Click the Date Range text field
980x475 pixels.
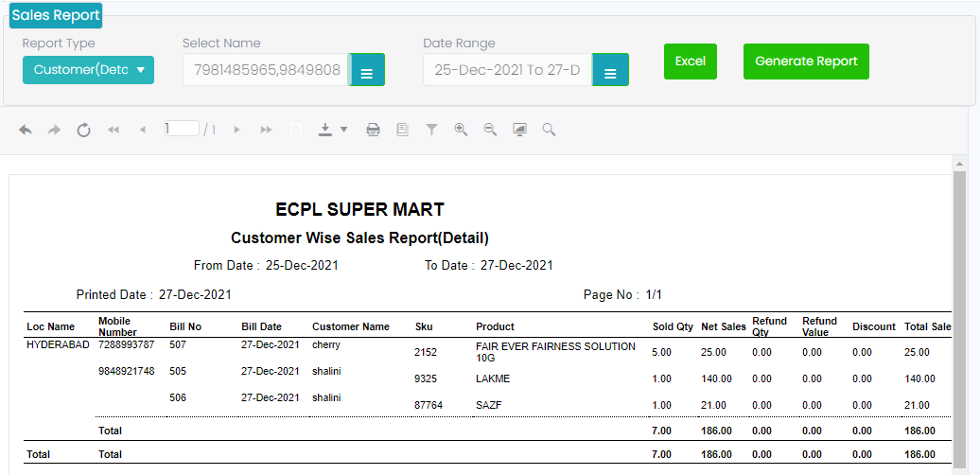[x=508, y=70]
